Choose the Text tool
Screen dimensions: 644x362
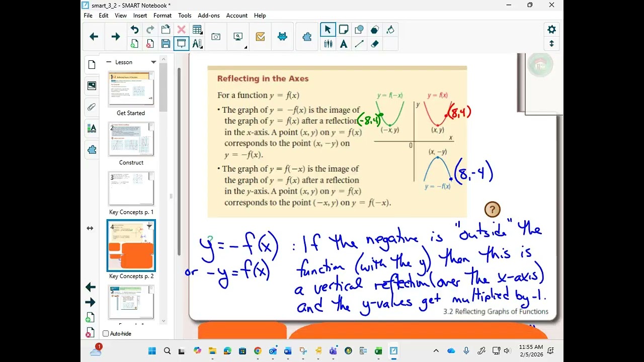344,44
